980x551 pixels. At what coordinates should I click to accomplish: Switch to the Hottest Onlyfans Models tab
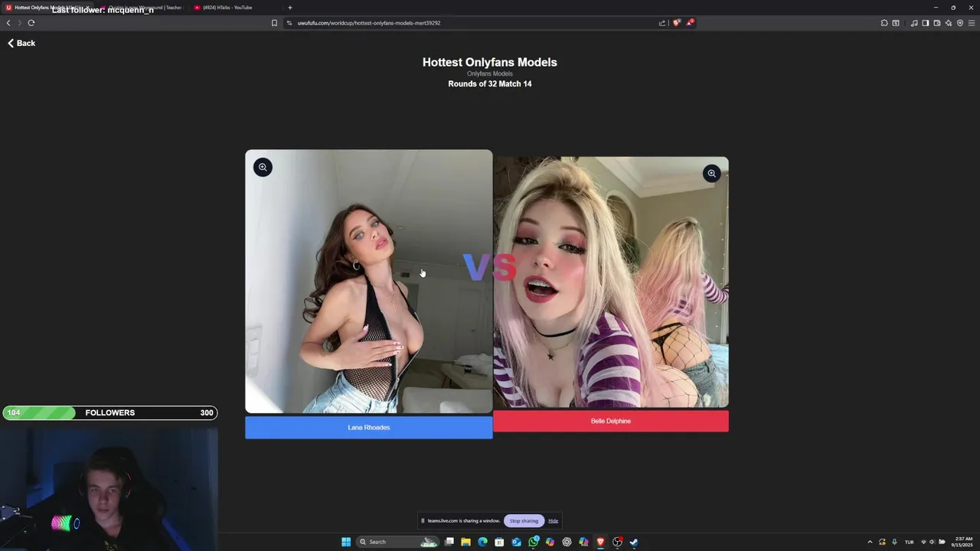point(47,8)
